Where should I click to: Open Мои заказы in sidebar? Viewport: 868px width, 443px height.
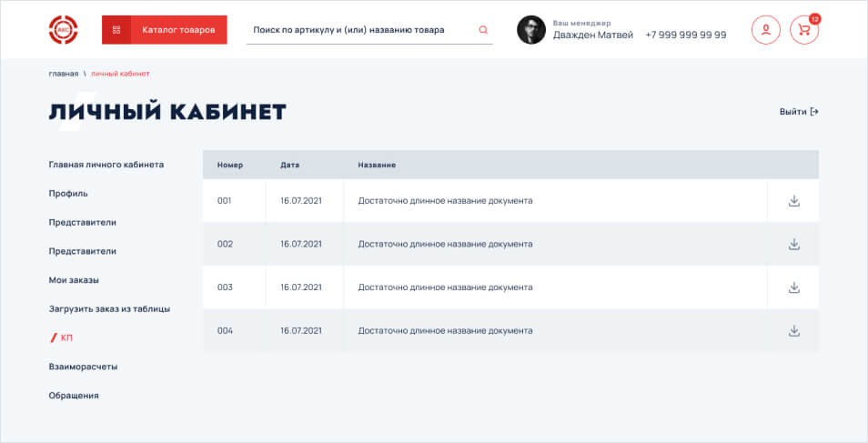click(74, 280)
